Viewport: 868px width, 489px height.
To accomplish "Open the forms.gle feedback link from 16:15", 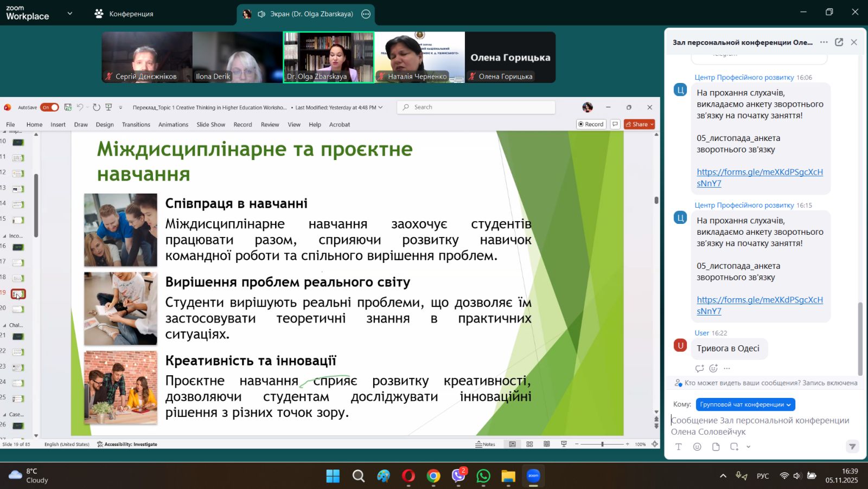I will pos(759,305).
